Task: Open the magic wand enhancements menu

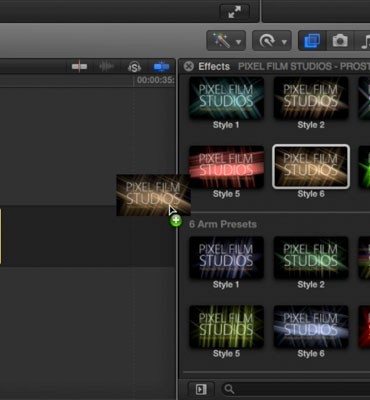Action: 226,41
